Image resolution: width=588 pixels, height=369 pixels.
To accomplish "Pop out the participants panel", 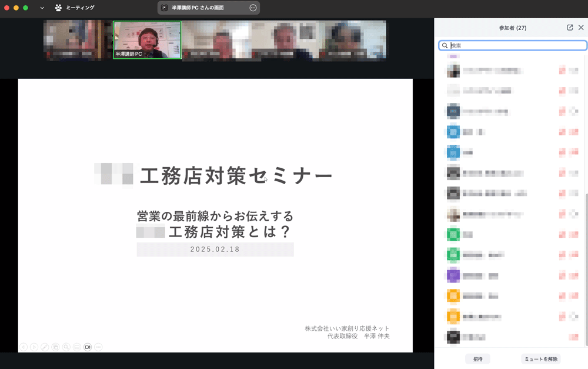I will pyautogui.click(x=570, y=28).
